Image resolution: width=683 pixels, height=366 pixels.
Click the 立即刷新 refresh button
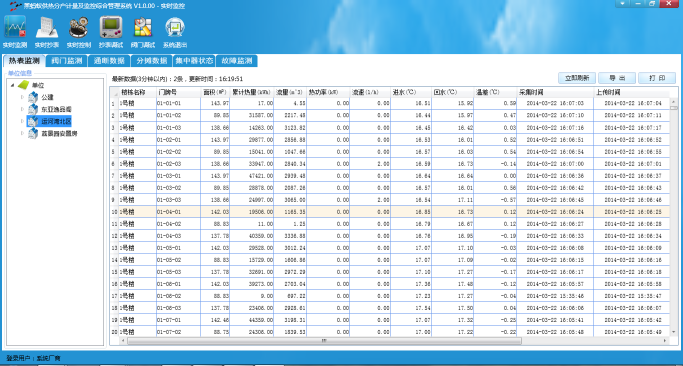click(577, 78)
